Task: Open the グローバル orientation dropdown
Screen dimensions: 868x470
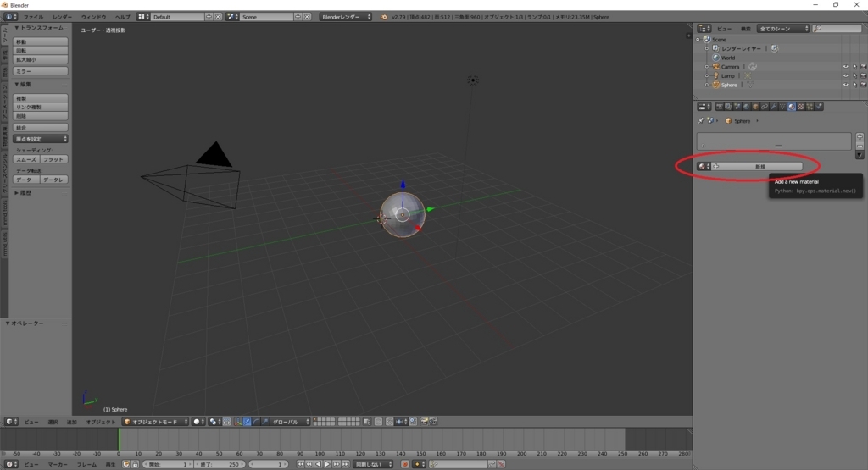Action: (x=290, y=422)
